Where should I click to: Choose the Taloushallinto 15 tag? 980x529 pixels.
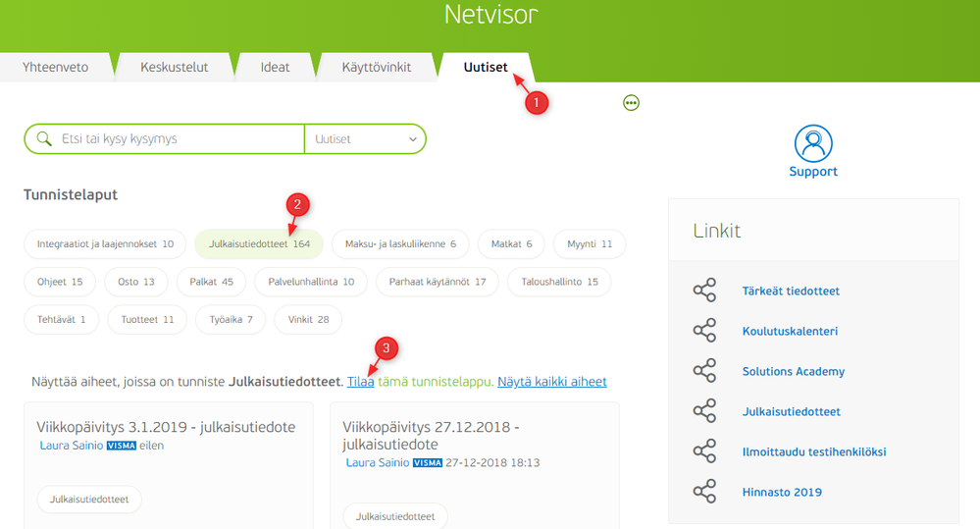[559, 282]
